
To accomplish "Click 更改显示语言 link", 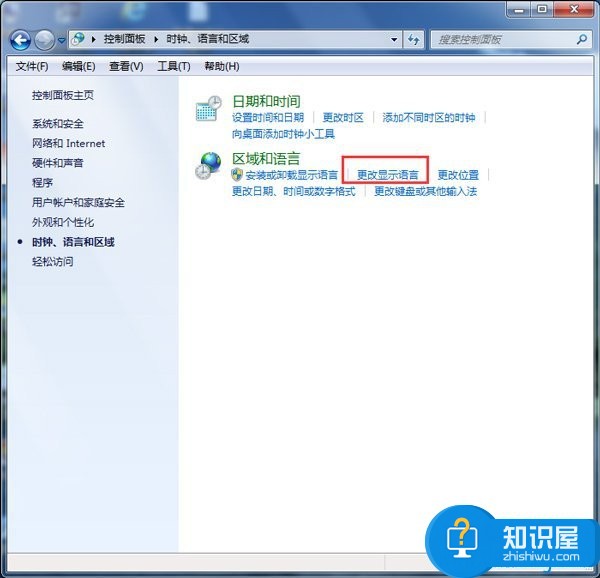I will [x=388, y=175].
